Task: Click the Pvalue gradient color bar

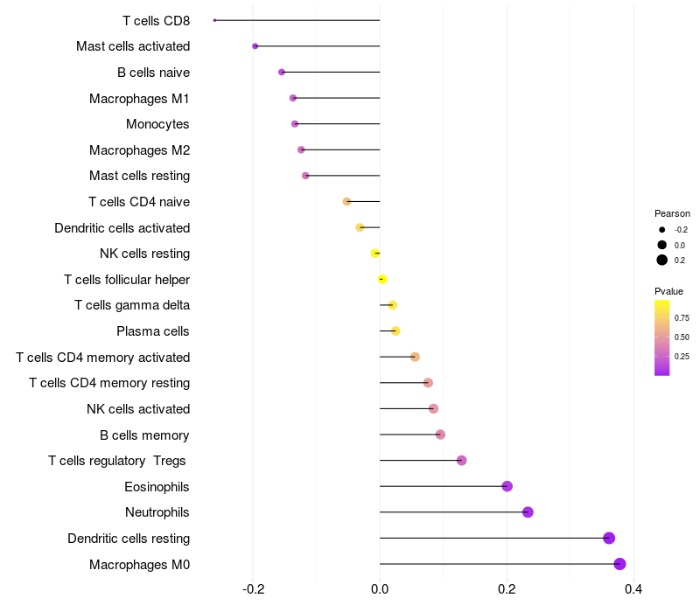Action: 662,337
